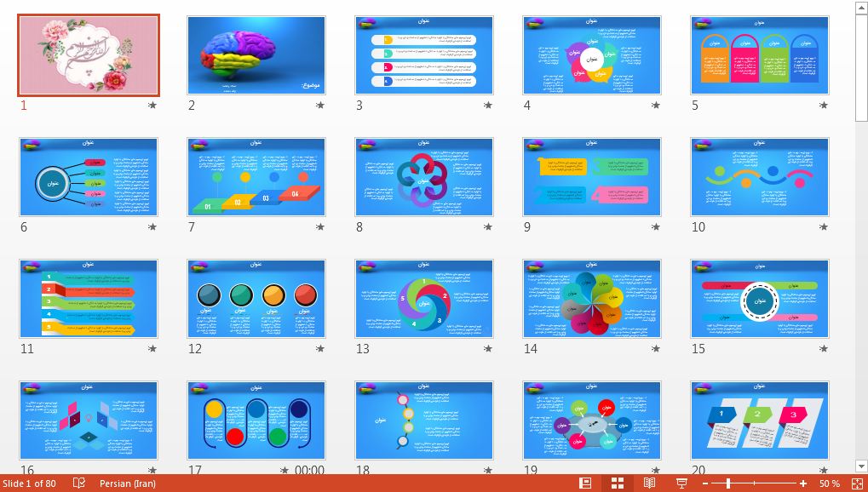Open zoom dialog via 50 % label
Image resolution: width=868 pixels, height=492 pixels.
point(829,483)
